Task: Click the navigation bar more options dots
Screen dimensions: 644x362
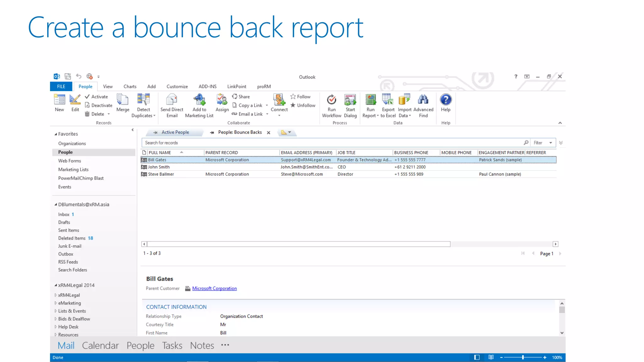Action: pos(225,345)
